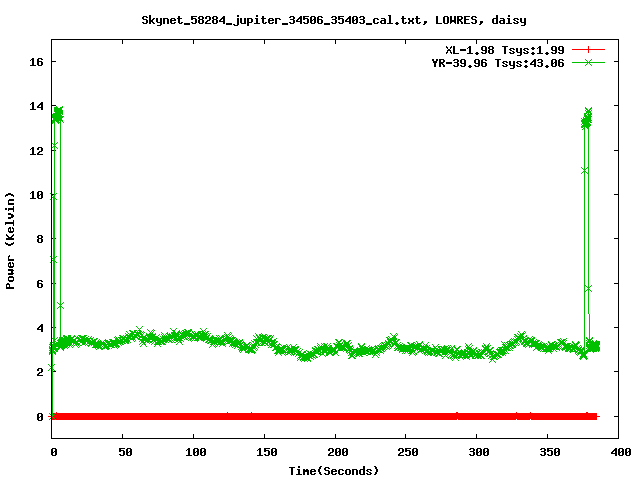Click the y-axis tick label 4
Screen dimensions: 640x480
pyautogui.click(x=40, y=328)
